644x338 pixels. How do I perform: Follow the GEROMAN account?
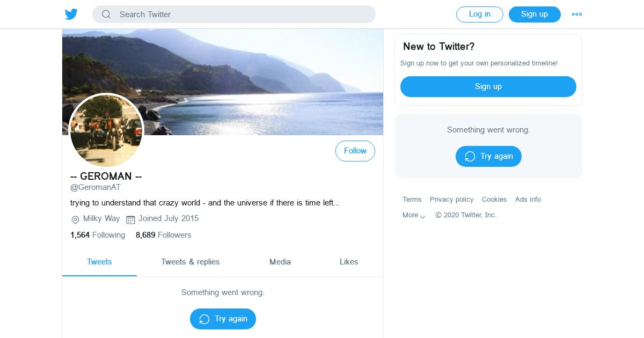point(355,151)
